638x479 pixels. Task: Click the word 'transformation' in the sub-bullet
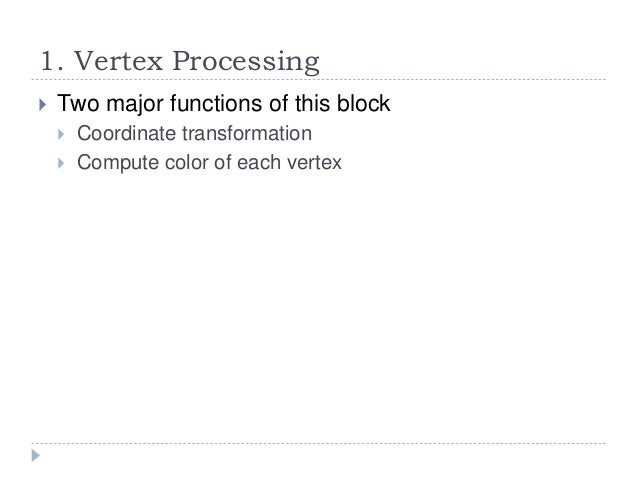(x=247, y=133)
